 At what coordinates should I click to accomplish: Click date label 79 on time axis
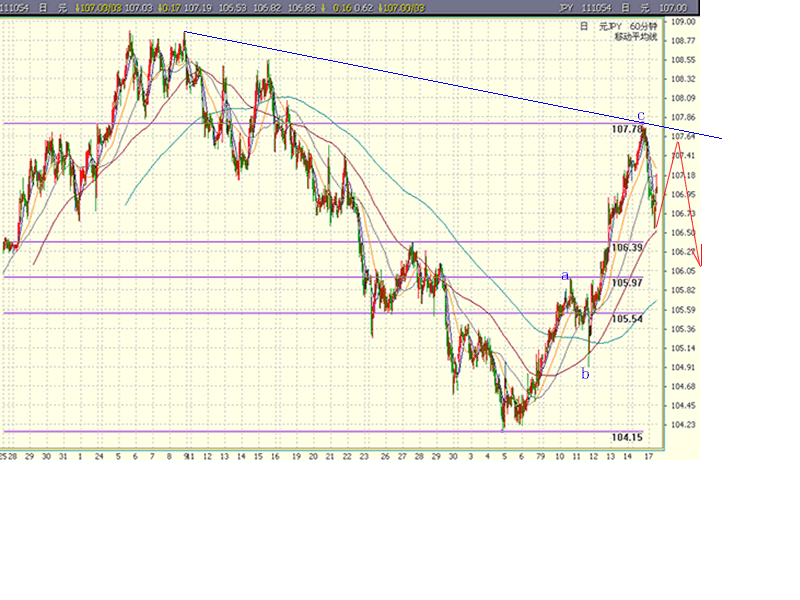pyautogui.click(x=540, y=456)
